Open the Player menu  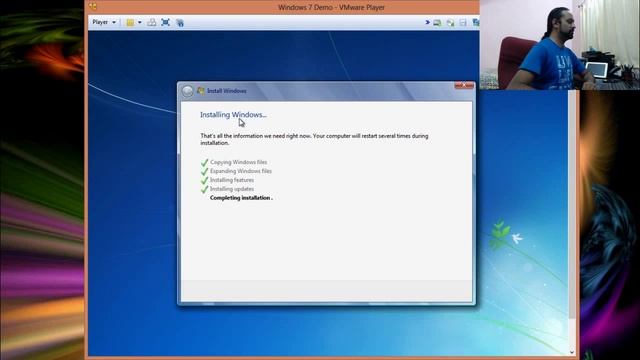pyautogui.click(x=104, y=22)
